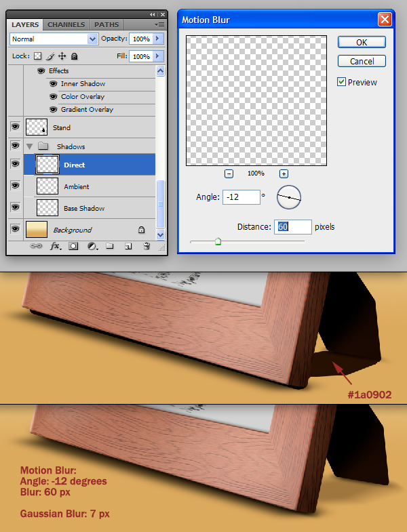The width and height of the screenshot is (407, 532).
Task: Zoom in the Motion Blur preview
Action: click(x=284, y=173)
